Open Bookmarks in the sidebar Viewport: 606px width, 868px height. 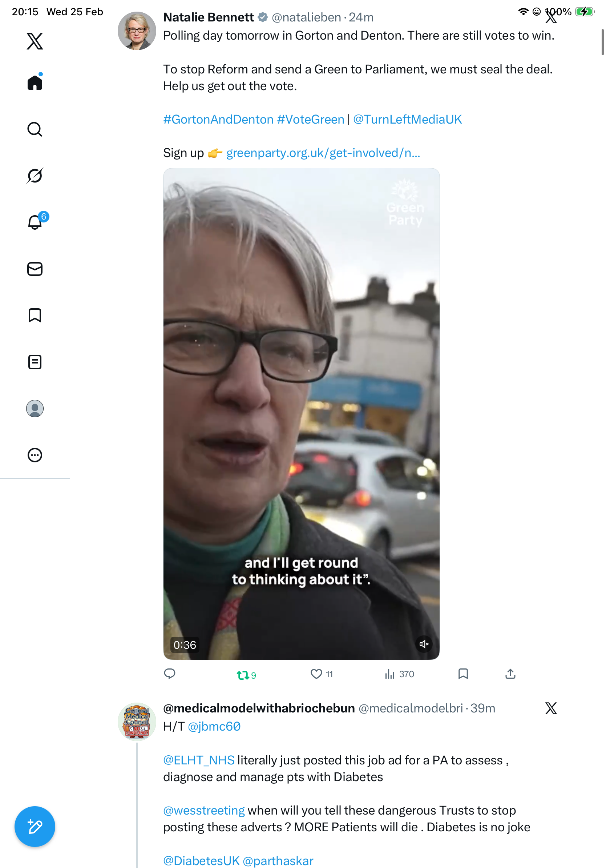click(35, 315)
